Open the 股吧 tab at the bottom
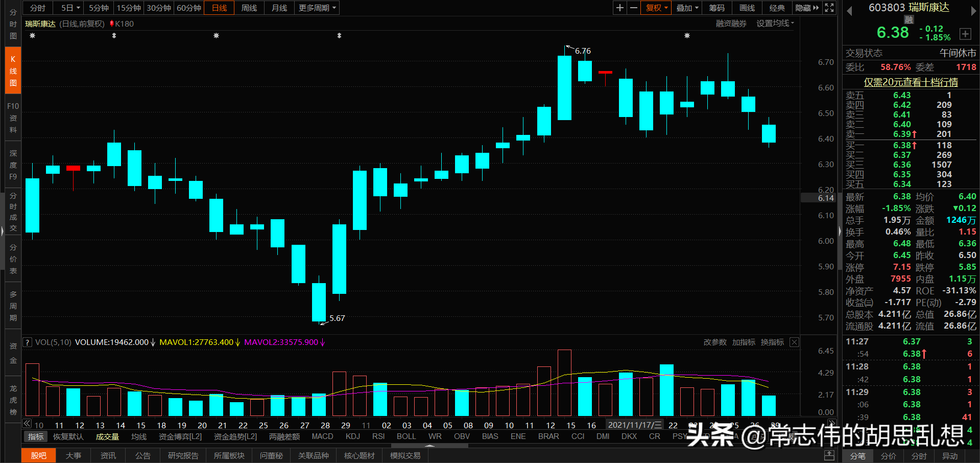Image resolution: width=980 pixels, height=463 pixels. tap(38, 455)
